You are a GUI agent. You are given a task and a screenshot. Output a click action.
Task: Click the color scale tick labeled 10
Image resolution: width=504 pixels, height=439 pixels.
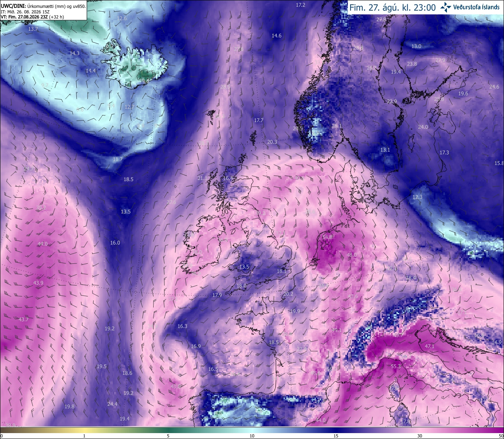click(x=252, y=436)
